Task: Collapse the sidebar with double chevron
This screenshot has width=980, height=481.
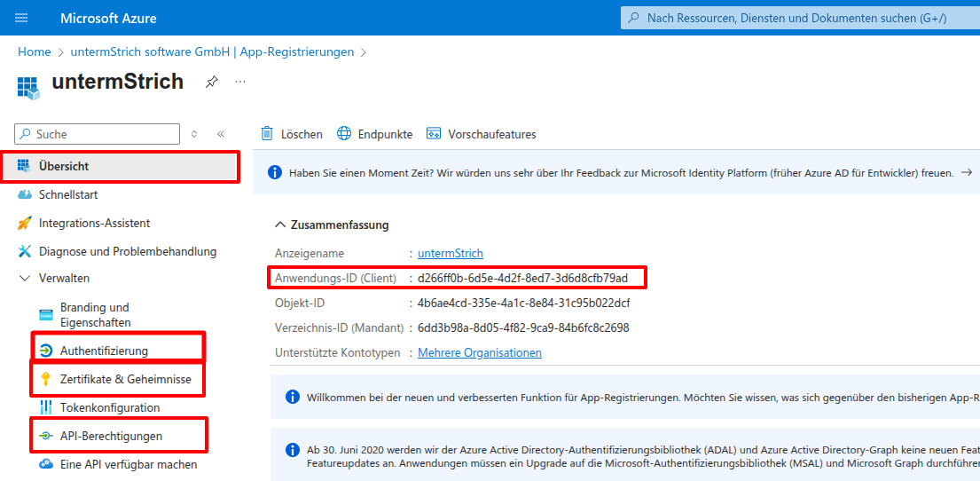Action: [x=221, y=134]
